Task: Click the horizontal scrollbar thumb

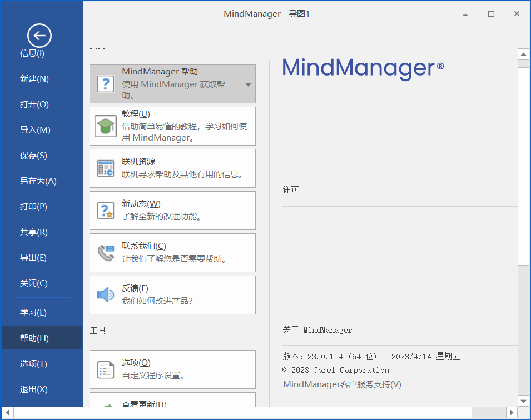Action: tap(242, 413)
